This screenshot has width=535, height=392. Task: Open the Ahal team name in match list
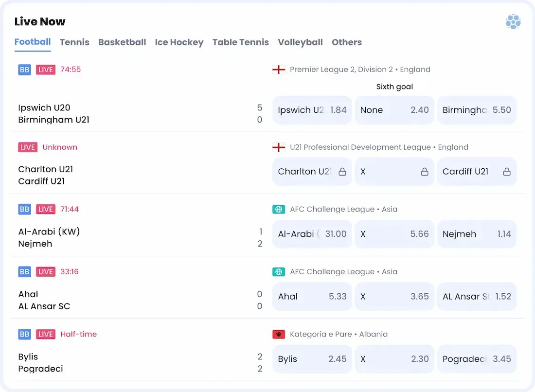(28, 294)
